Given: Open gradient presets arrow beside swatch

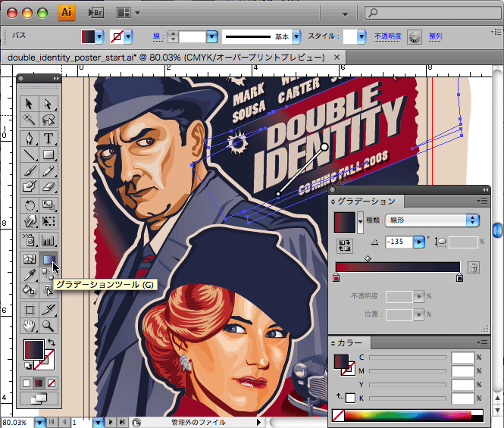Looking at the screenshot, I should click(x=360, y=221).
